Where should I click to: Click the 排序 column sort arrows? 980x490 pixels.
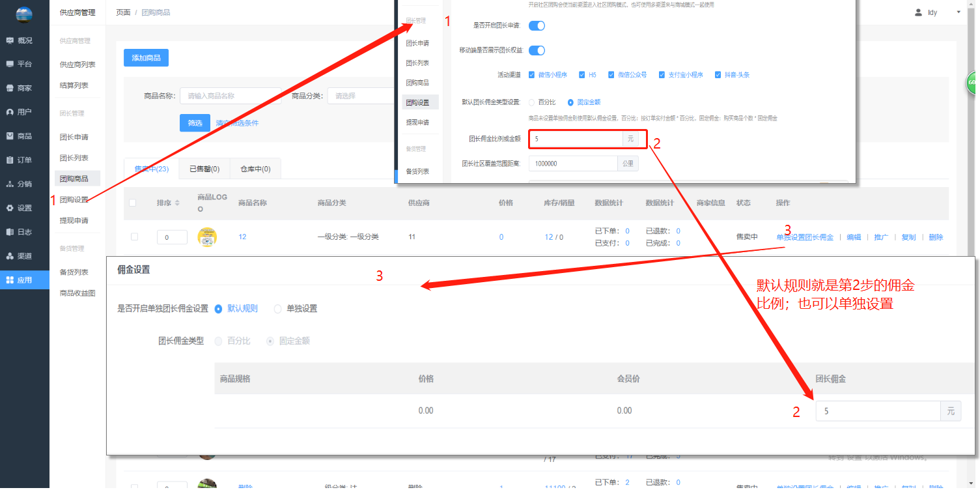(x=178, y=203)
